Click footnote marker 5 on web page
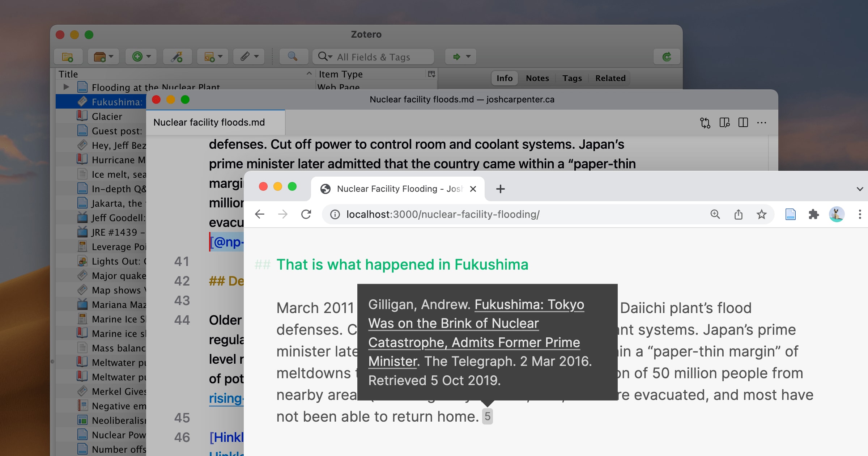This screenshot has height=456, width=868. [x=487, y=416]
